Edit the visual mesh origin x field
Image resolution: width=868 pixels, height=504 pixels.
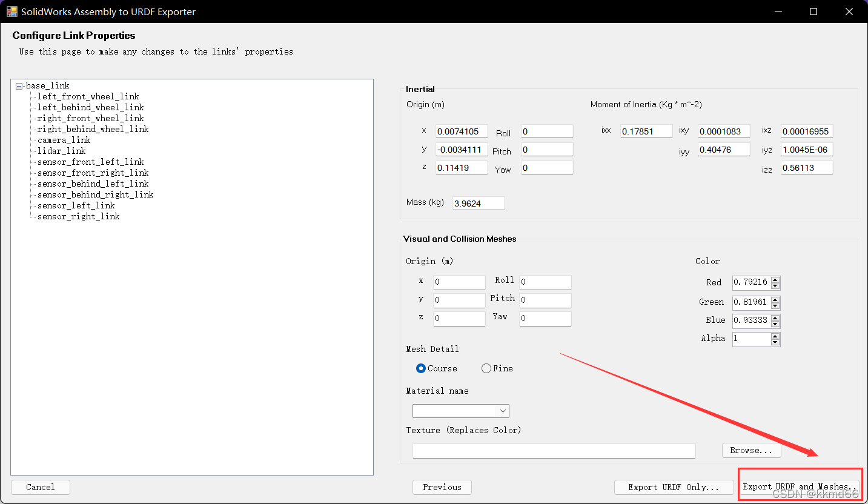tap(459, 282)
